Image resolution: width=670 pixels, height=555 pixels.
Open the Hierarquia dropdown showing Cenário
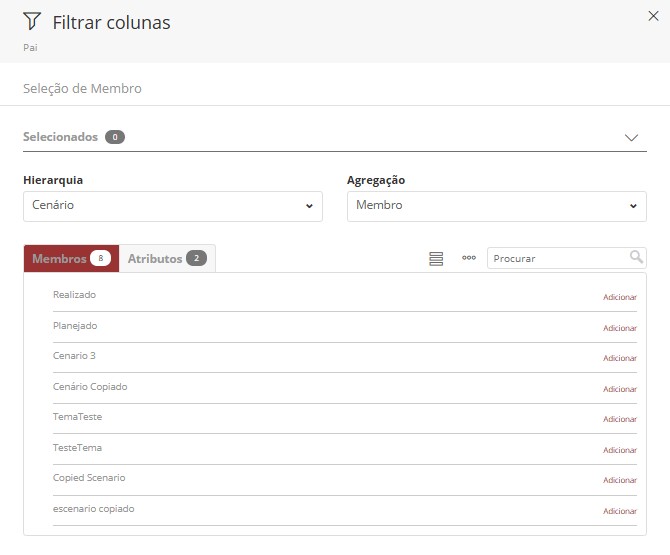click(172, 206)
